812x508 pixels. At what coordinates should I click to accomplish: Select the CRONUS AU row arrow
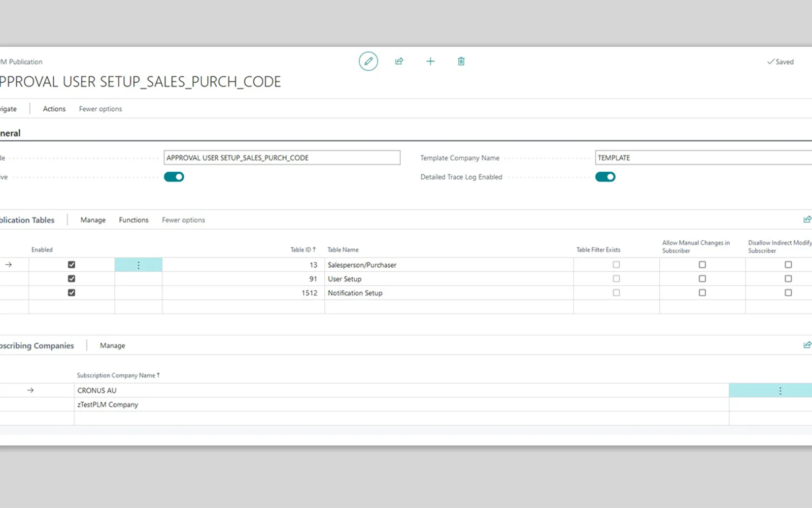coord(30,390)
